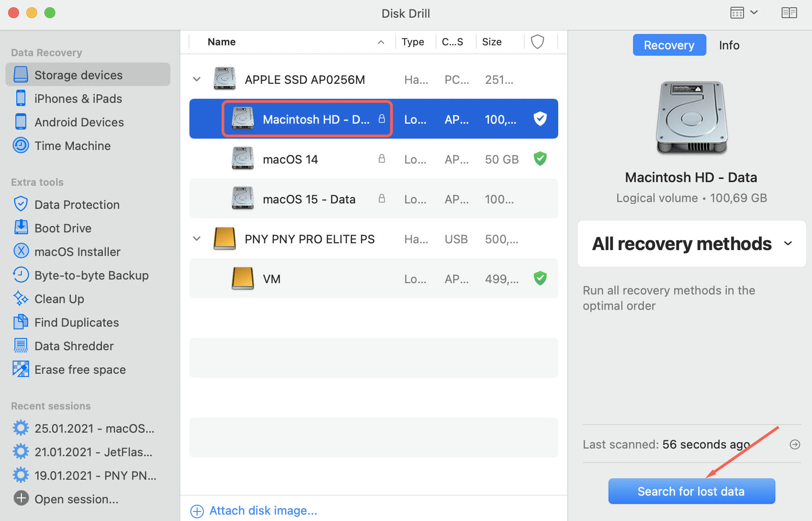Image resolution: width=812 pixels, height=521 pixels.
Task: Click Search for lost data button
Action: 691,491
